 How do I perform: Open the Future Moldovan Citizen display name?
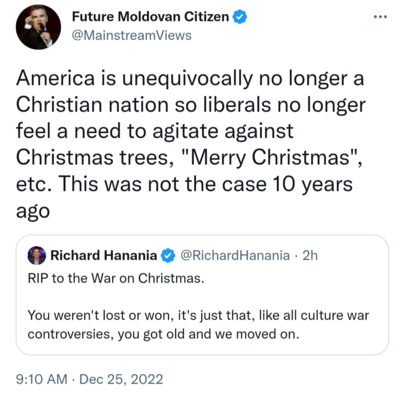click(150, 17)
